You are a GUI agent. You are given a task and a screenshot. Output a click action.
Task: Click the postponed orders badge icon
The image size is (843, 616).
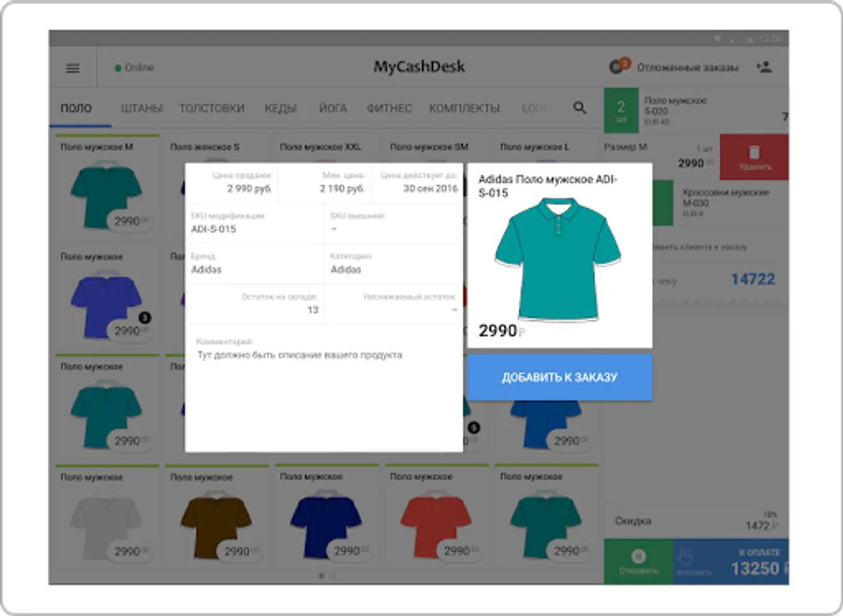619,66
